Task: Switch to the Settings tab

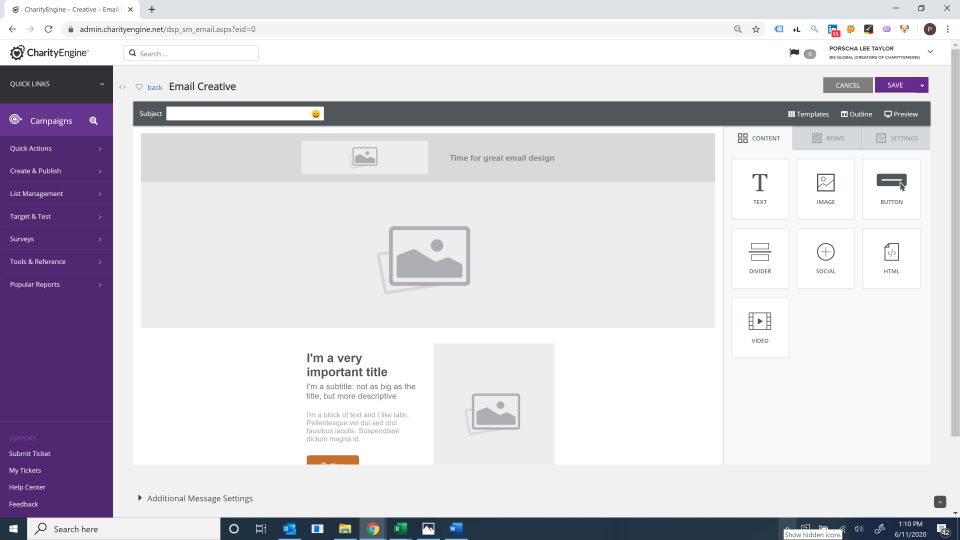Action: (896, 138)
